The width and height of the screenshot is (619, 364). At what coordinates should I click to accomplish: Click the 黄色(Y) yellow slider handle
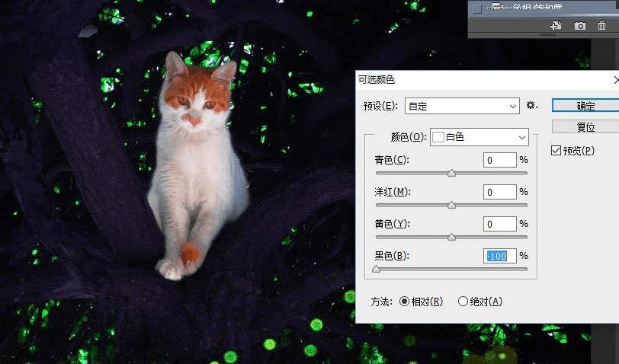click(451, 237)
